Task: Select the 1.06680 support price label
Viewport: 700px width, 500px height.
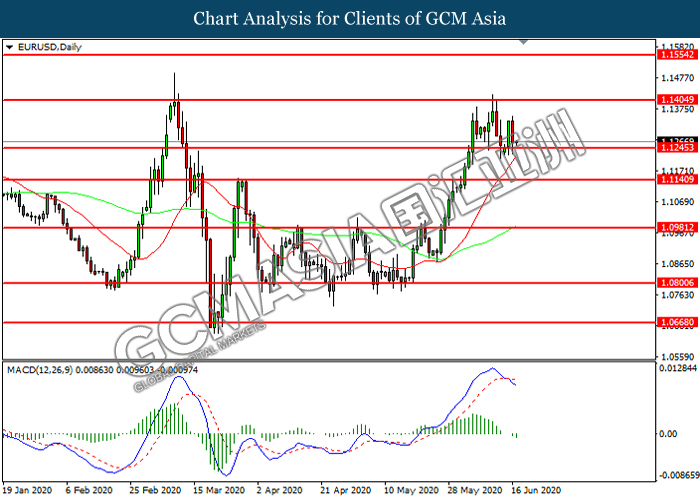Action: [677, 322]
